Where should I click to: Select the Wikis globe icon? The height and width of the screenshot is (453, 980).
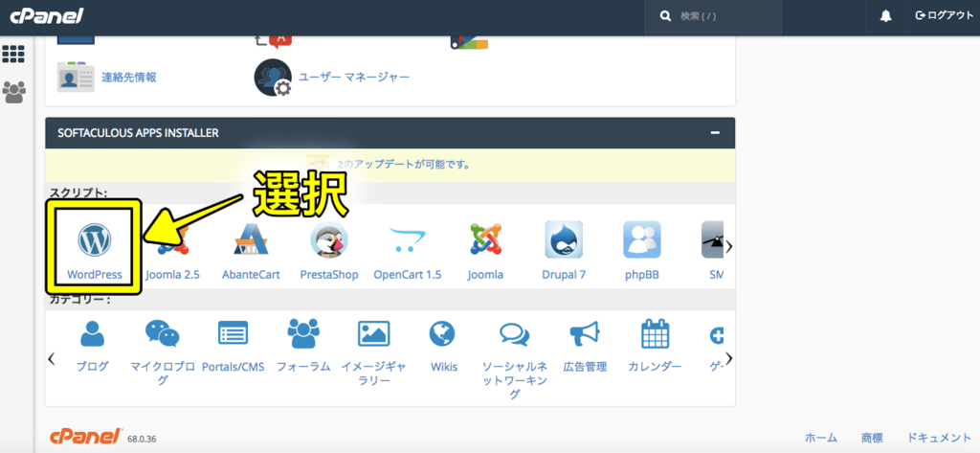442,333
